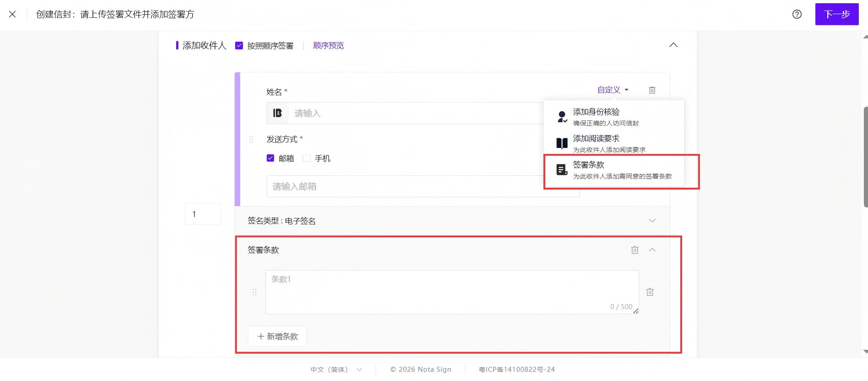The height and width of the screenshot is (381, 868).
Task: Click the drag handle beside 条款1
Action: coord(254,292)
